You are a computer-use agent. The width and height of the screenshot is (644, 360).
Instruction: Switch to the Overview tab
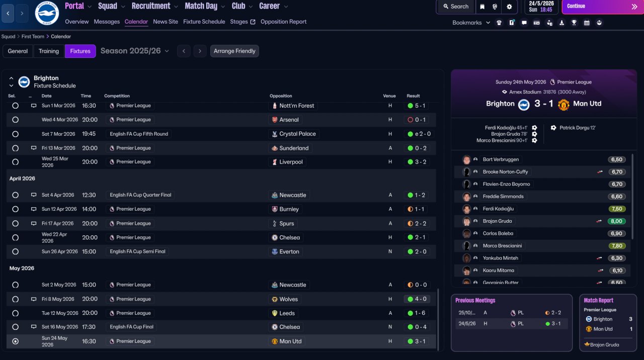tap(77, 22)
